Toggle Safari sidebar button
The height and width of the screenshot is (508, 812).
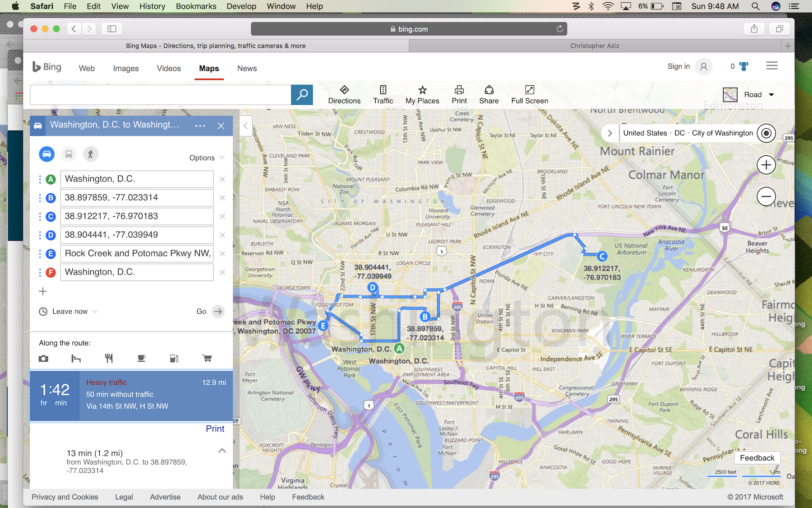[112, 29]
